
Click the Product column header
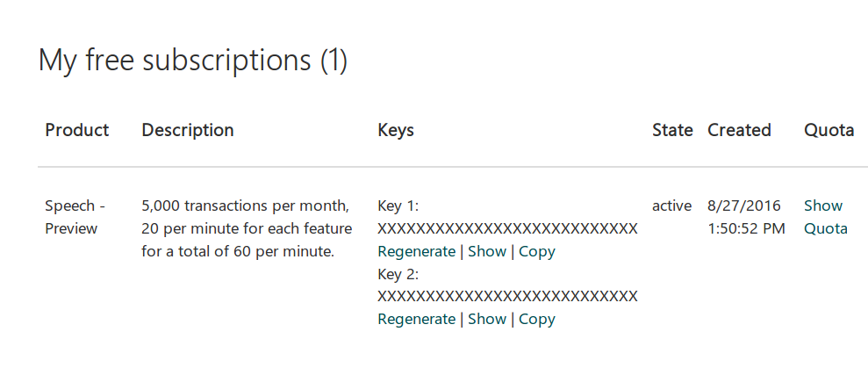tap(77, 130)
